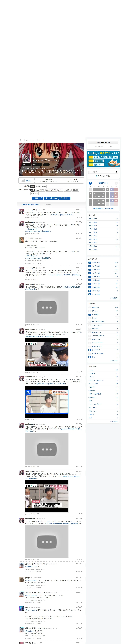The height and width of the screenshot is (644, 138).
Task: Open list icon beside 2024年09月 archive
Action: (x=90, y=266)
